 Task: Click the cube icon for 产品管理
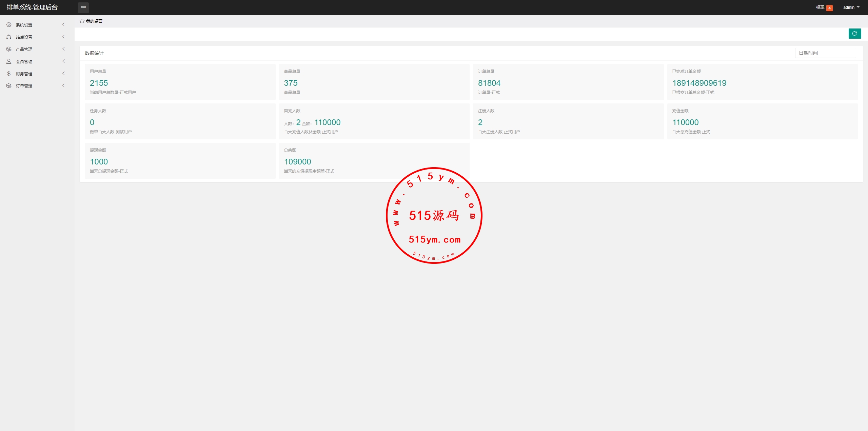(9, 49)
